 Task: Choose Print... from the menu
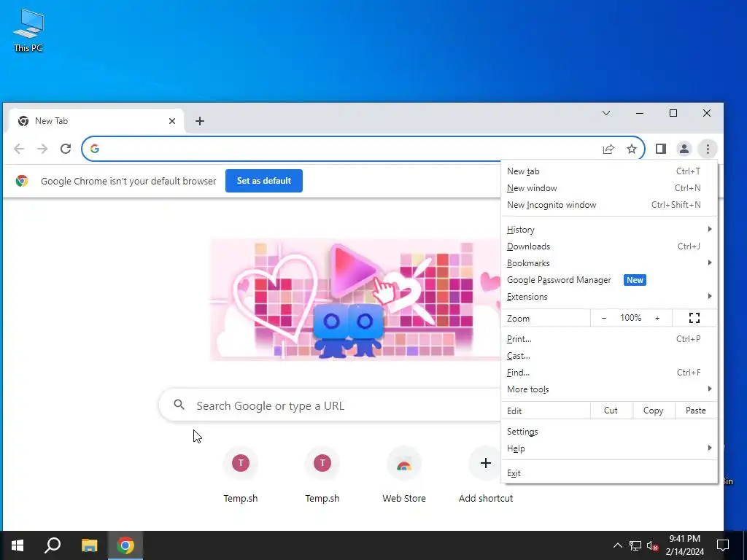point(609,339)
